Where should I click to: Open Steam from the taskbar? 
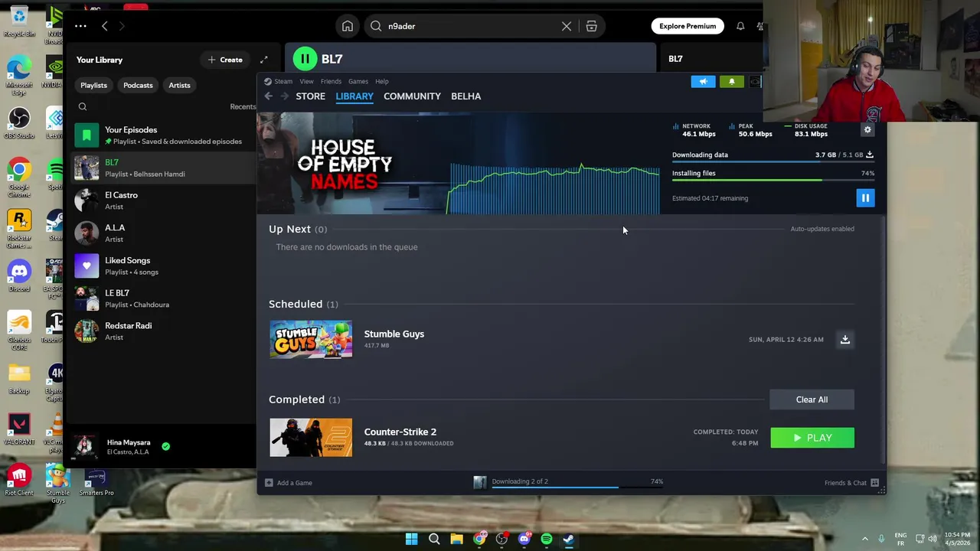click(x=569, y=539)
